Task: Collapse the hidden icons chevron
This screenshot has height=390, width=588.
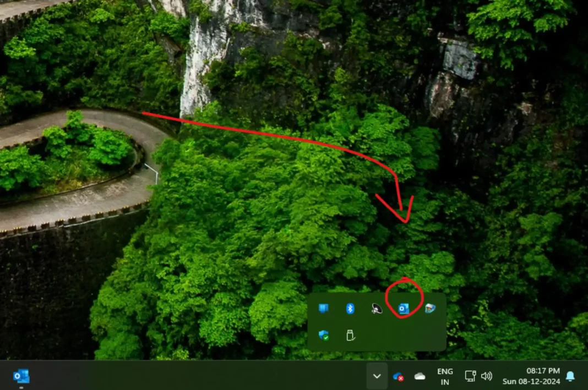Action: [x=377, y=376]
